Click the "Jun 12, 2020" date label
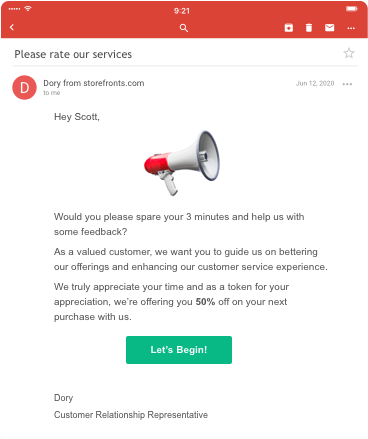 pyautogui.click(x=315, y=83)
